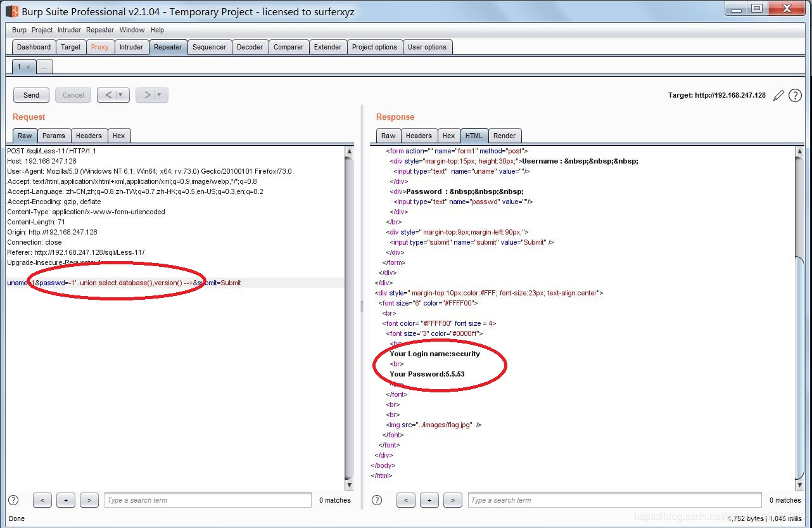Focus the request search term field
812x528 pixels.
click(x=208, y=500)
